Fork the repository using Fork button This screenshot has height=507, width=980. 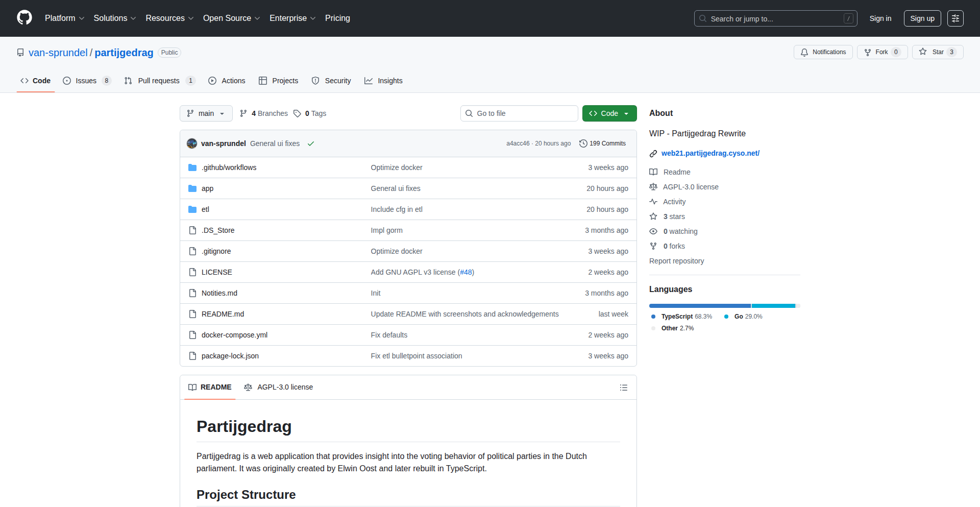pyautogui.click(x=881, y=52)
